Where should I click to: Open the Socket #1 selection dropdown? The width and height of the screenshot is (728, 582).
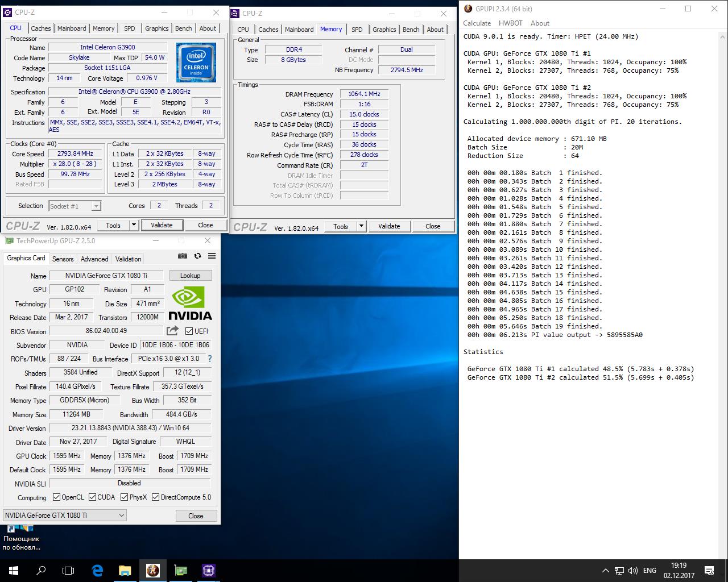(75, 206)
